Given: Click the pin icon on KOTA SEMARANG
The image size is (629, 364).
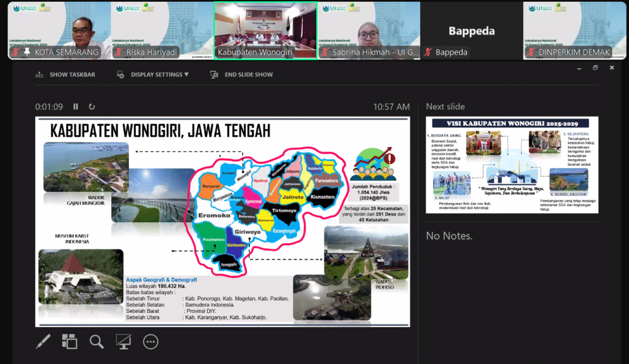Looking at the screenshot, I should click(26, 53).
